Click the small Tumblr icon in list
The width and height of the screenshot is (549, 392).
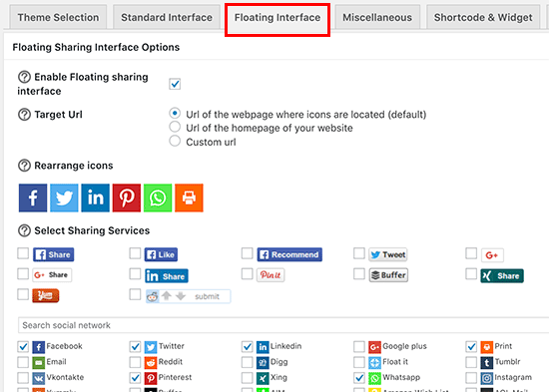click(x=487, y=363)
